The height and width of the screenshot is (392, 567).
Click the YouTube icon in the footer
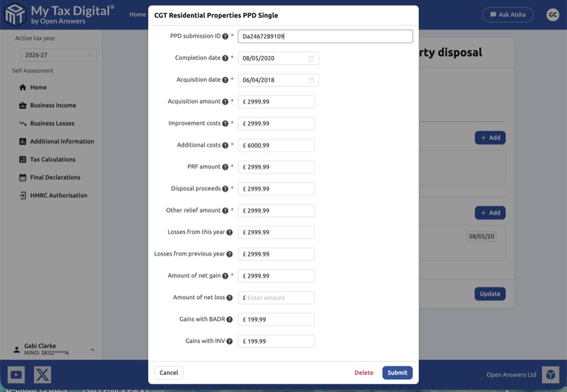coord(16,375)
